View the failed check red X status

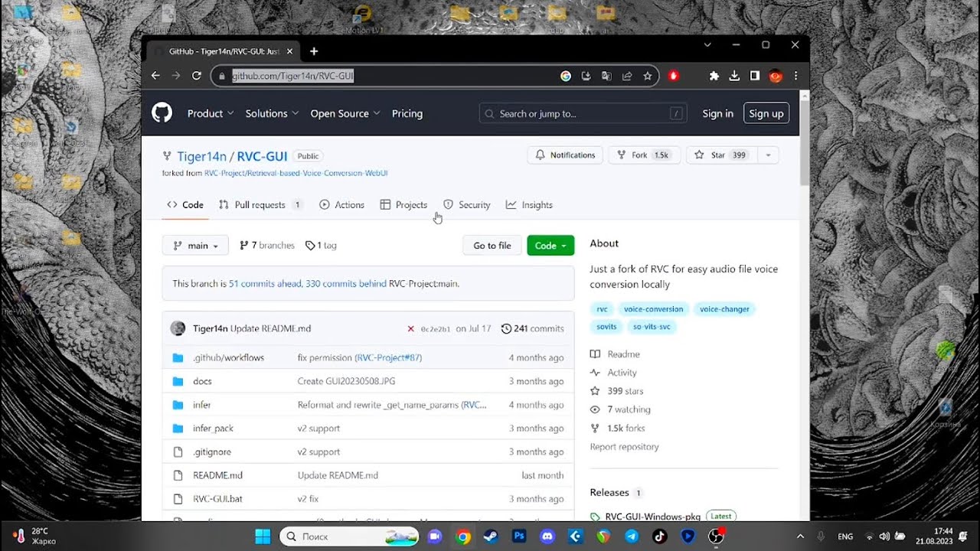410,328
